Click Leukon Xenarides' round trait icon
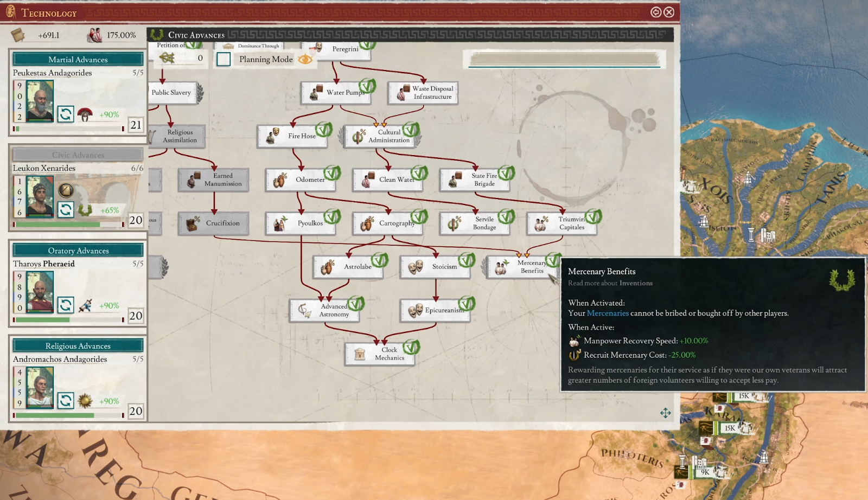868x500 pixels. (x=66, y=190)
